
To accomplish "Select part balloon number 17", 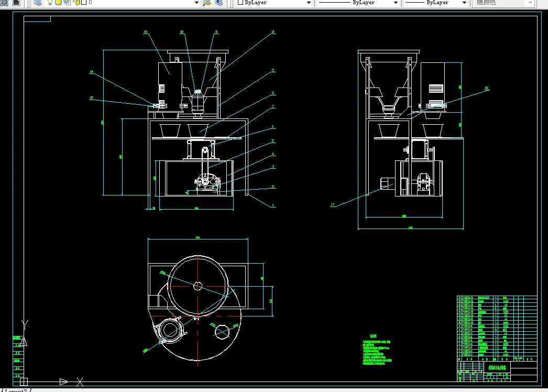I will click(x=332, y=205).
